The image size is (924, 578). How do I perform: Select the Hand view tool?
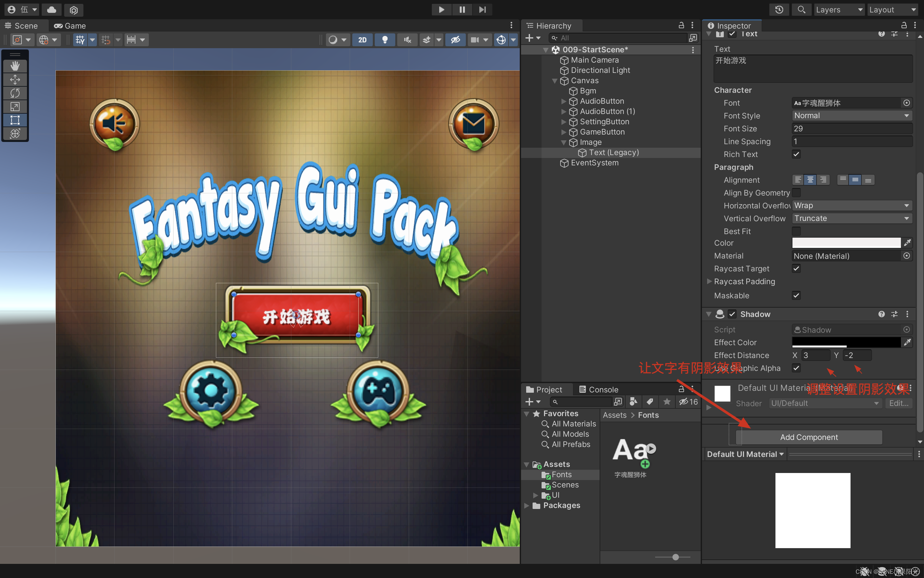[15, 66]
